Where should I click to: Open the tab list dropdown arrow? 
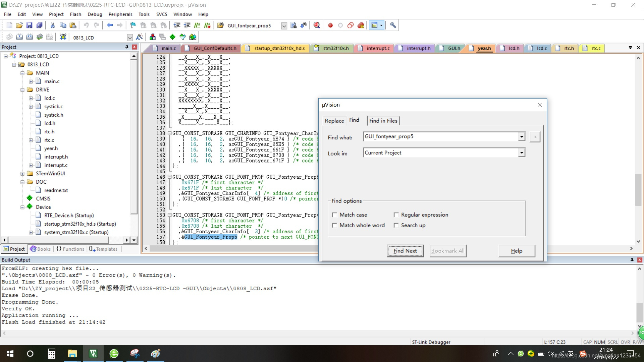(630, 48)
